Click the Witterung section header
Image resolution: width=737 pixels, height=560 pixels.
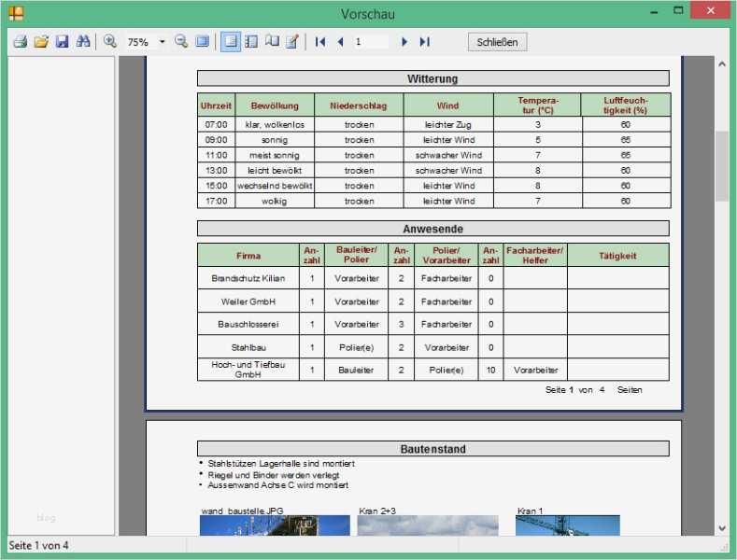tap(432, 78)
